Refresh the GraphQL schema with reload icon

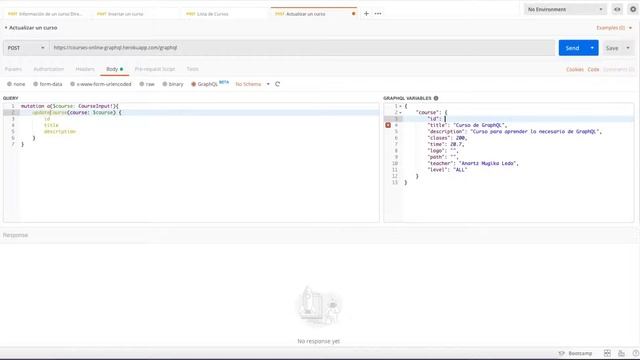click(x=278, y=84)
